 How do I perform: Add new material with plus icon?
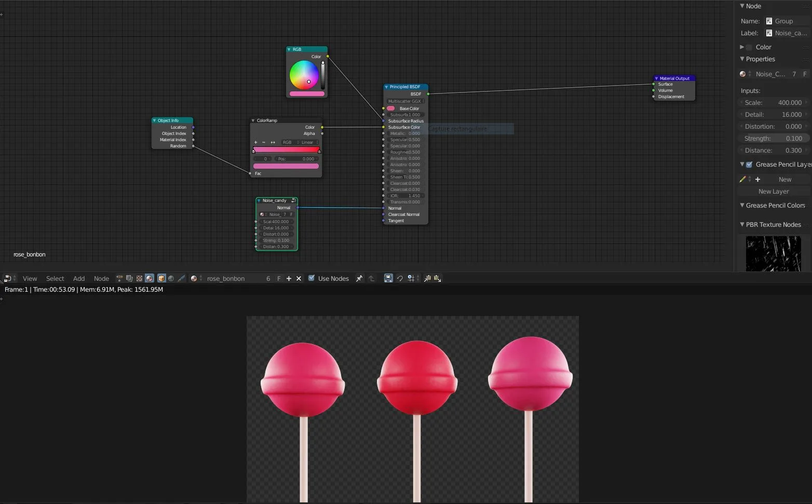(289, 279)
